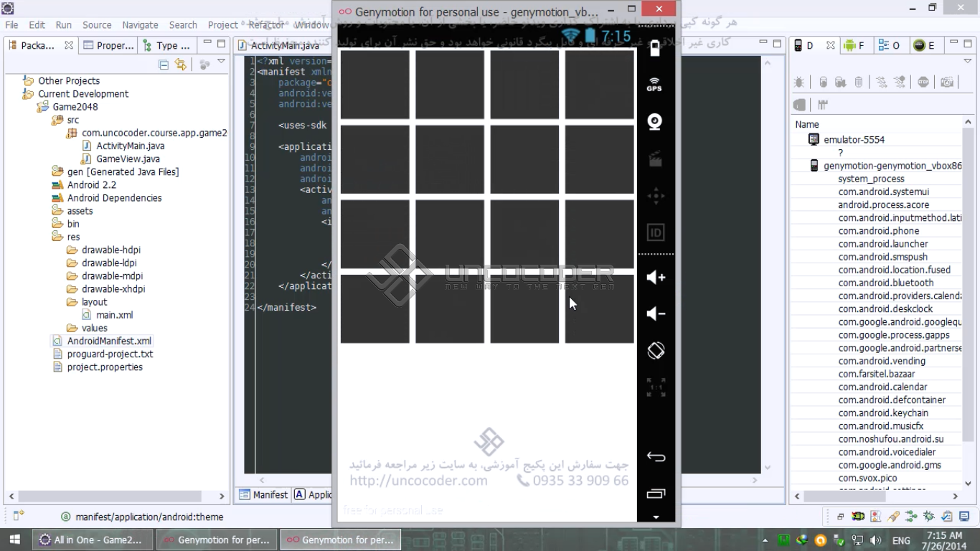
Task: Switch to the Type Hierarchy tab
Action: tap(166, 45)
